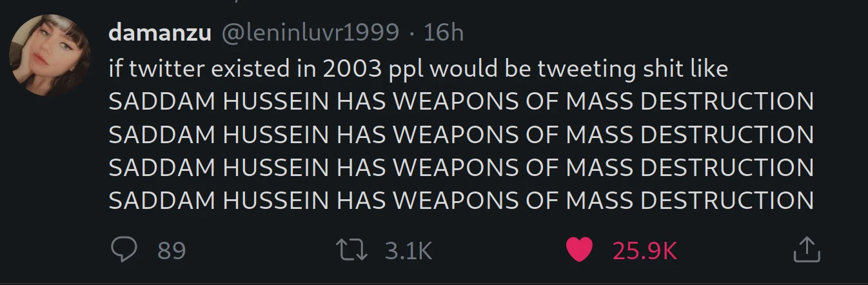The height and width of the screenshot is (285, 868).
Task: Click the retweet arrows icon
Action: pyautogui.click(x=353, y=250)
